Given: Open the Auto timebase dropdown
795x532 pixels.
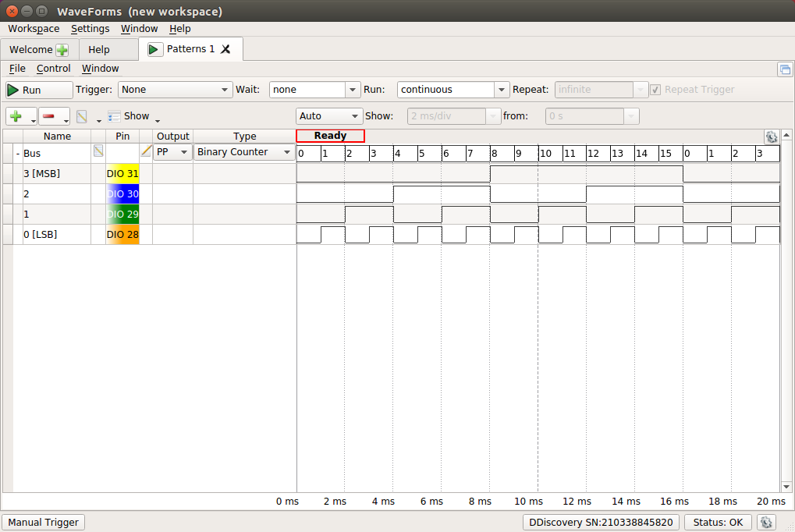Looking at the screenshot, I should click(x=329, y=116).
